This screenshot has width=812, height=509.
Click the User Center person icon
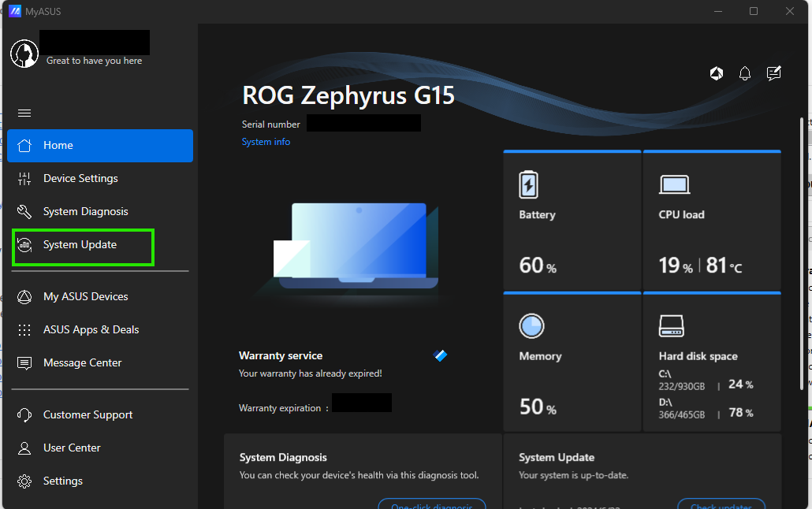(x=24, y=448)
